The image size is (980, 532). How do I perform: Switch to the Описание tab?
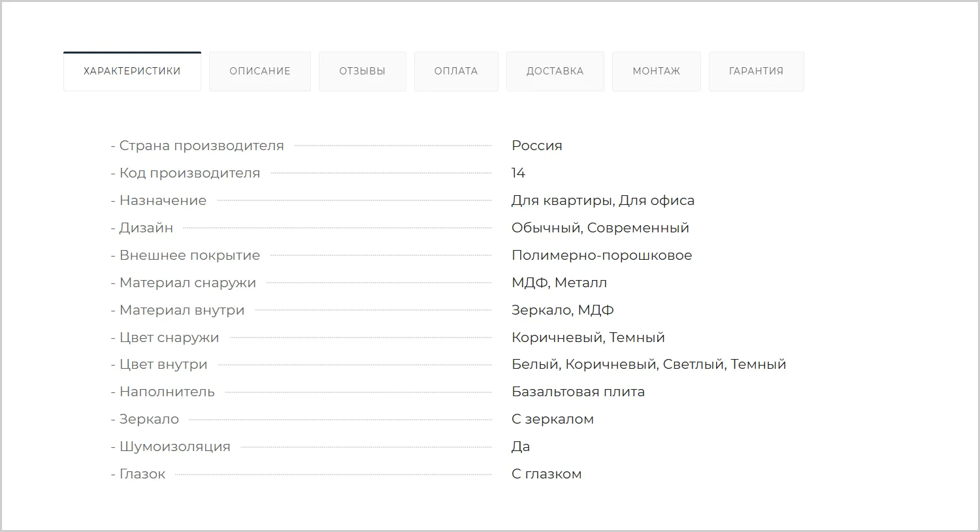pyautogui.click(x=260, y=71)
